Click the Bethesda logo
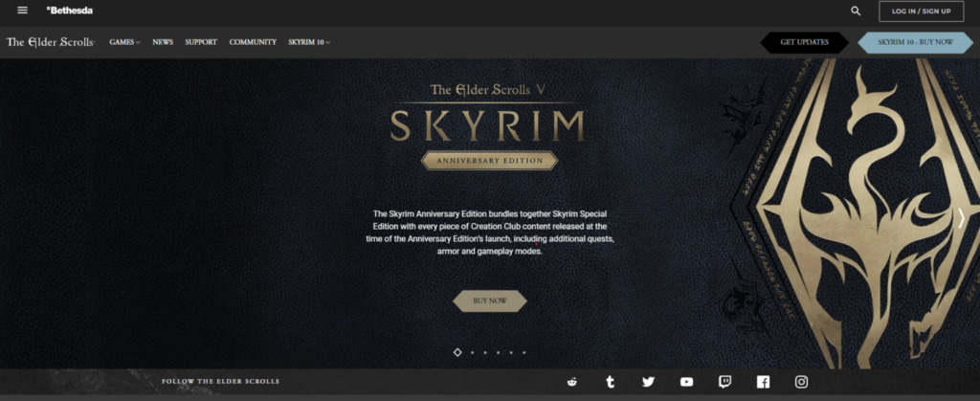Screen dimensions: 980x401 pyautogui.click(x=69, y=11)
